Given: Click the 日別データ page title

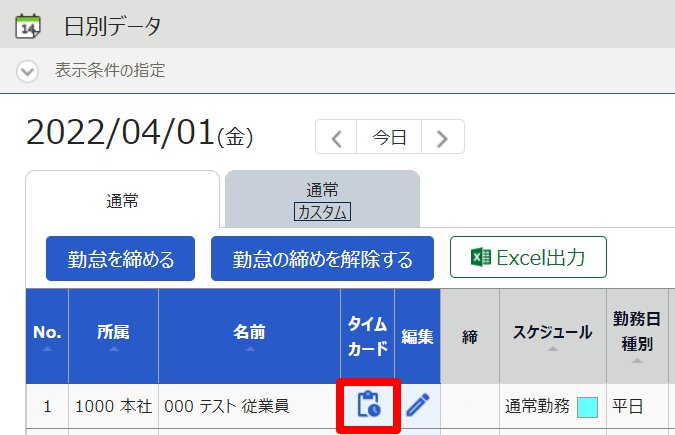Looking at the screenshot, I should click(113, 26).
